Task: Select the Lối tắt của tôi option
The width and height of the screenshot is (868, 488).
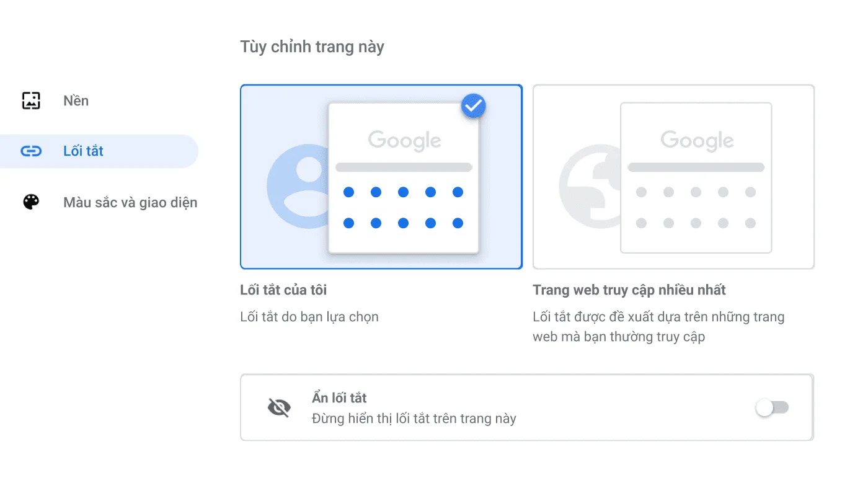Action: pyautogui.click(x=381, y=177)
